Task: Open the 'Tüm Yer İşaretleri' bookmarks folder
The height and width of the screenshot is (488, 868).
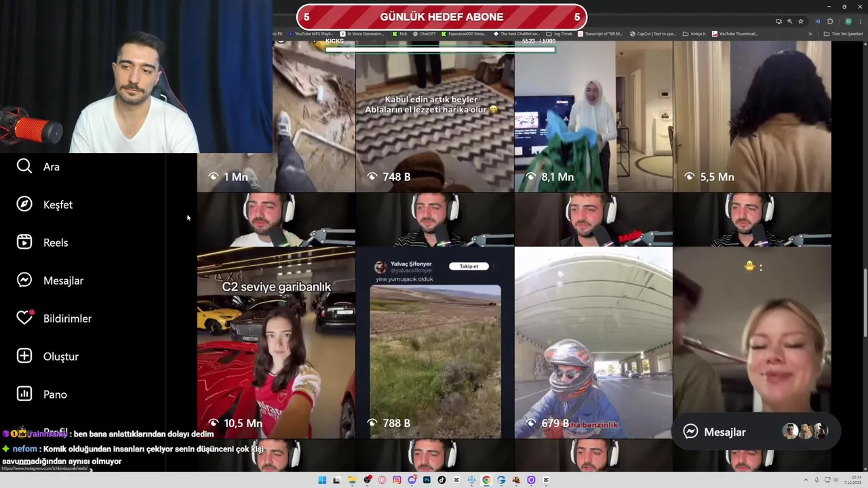Action: pyautogui.click(x=843, y=34)
